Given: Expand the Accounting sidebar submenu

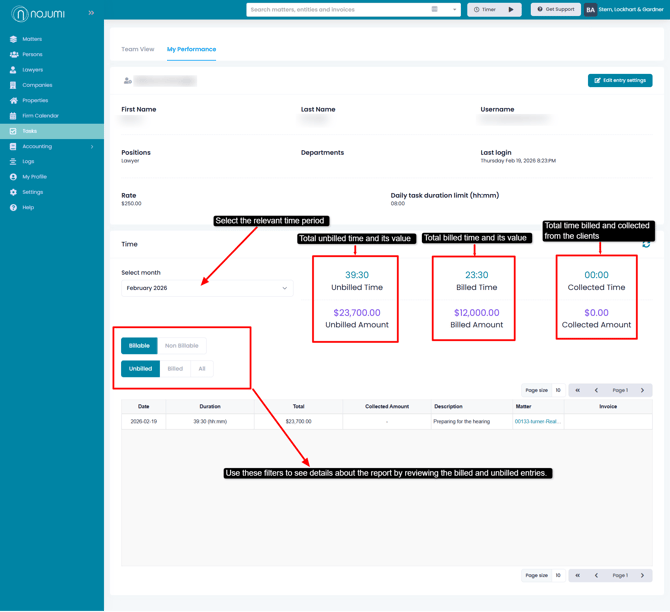Looking at the screenshot, I should tap(91, 147).
